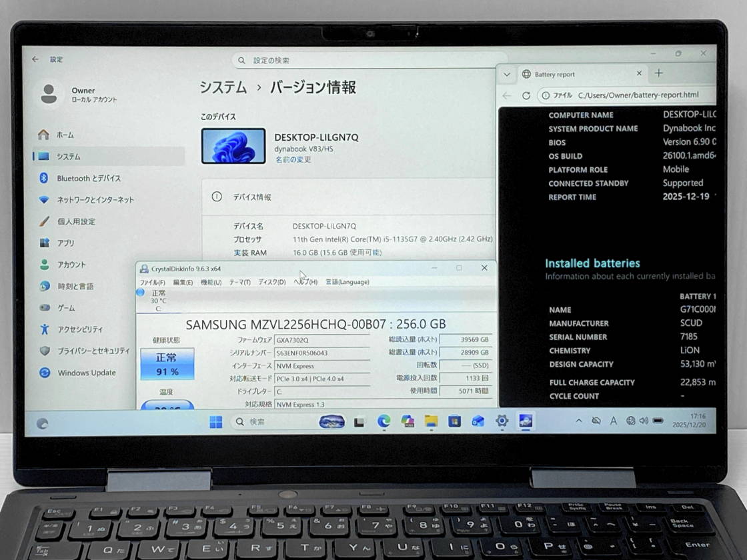Expand the browser tab list chevron

coord(507,74)
